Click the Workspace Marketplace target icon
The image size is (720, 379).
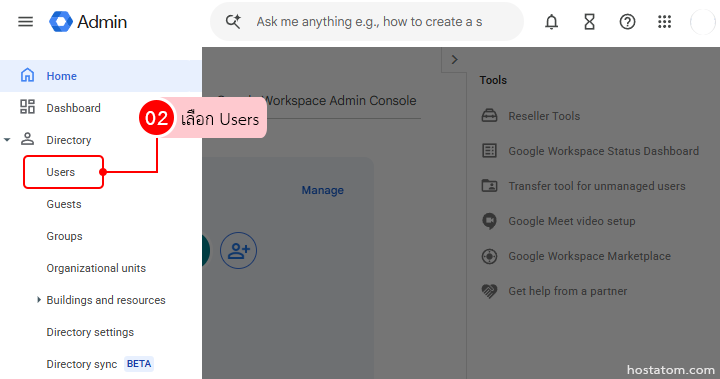(x=489, y=256)
